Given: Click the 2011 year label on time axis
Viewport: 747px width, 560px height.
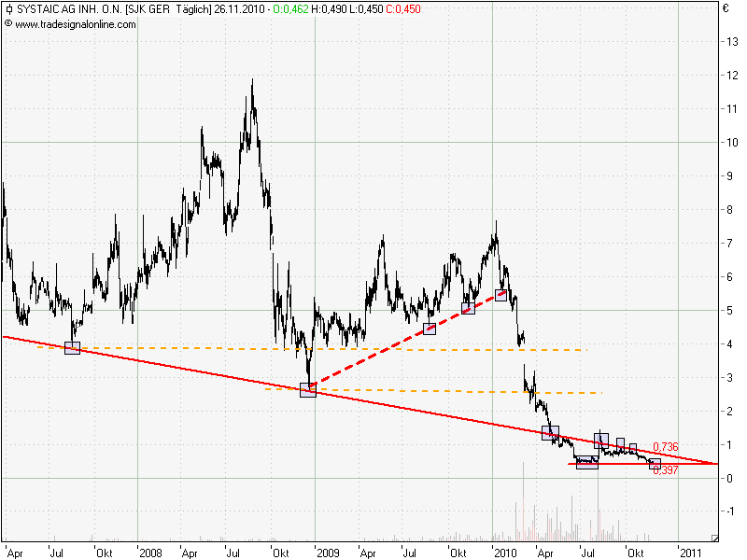Looking at the screenshot, I should coord(691,553).
